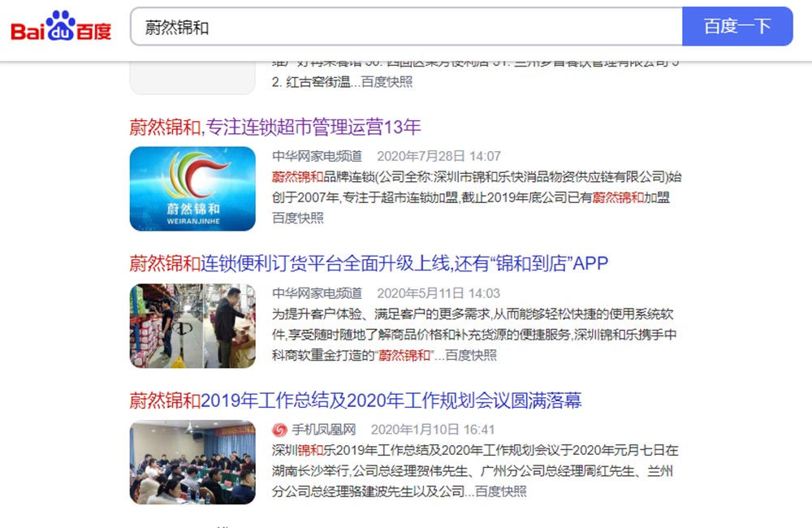812x528 pixels.
Task: Click the meeting room photo thumbnail
Action: point(192,462)
